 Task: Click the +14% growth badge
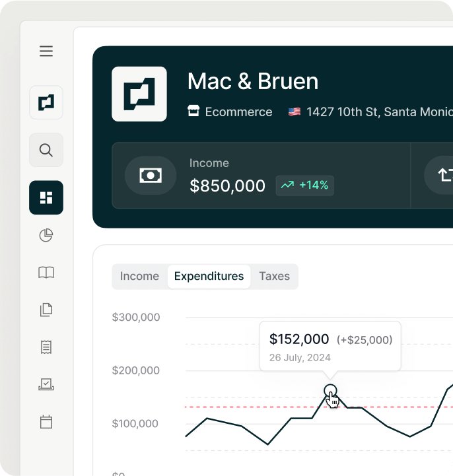pyautogui.click(x=304, y=186)
